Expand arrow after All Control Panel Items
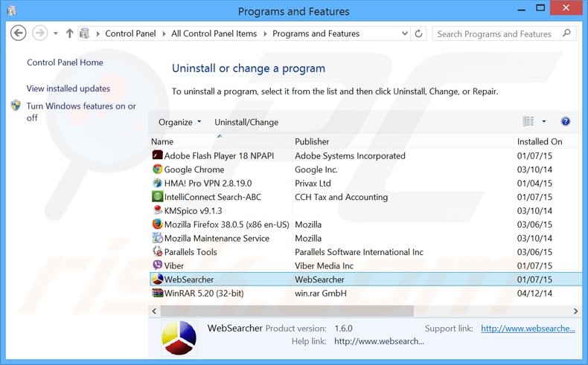588x365 pixels. pos(265,33)
